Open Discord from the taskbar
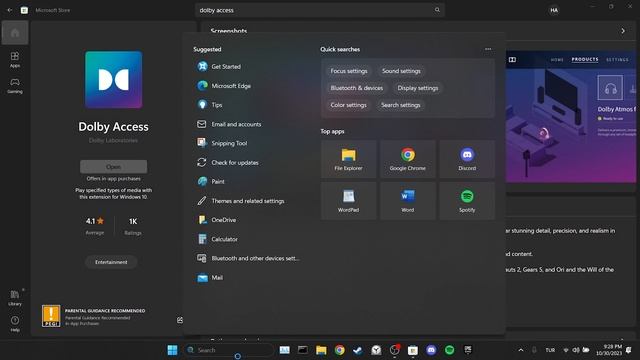This screenshot has height=360, width=640. pos(431,350)
